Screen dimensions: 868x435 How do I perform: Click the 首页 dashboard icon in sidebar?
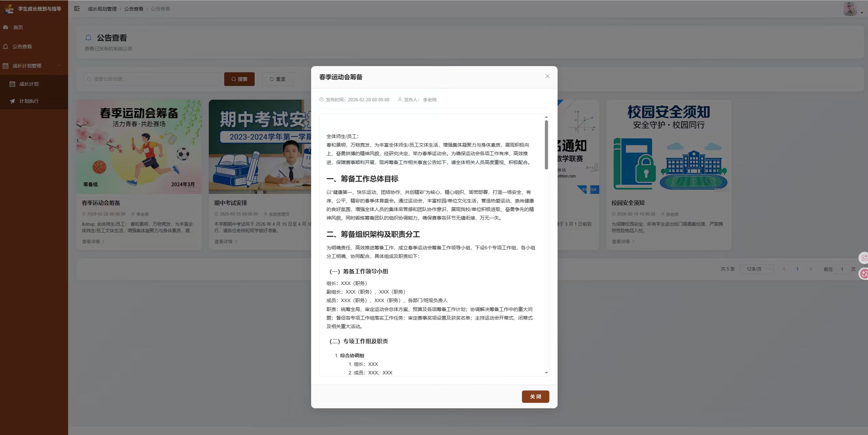(5, 27)
